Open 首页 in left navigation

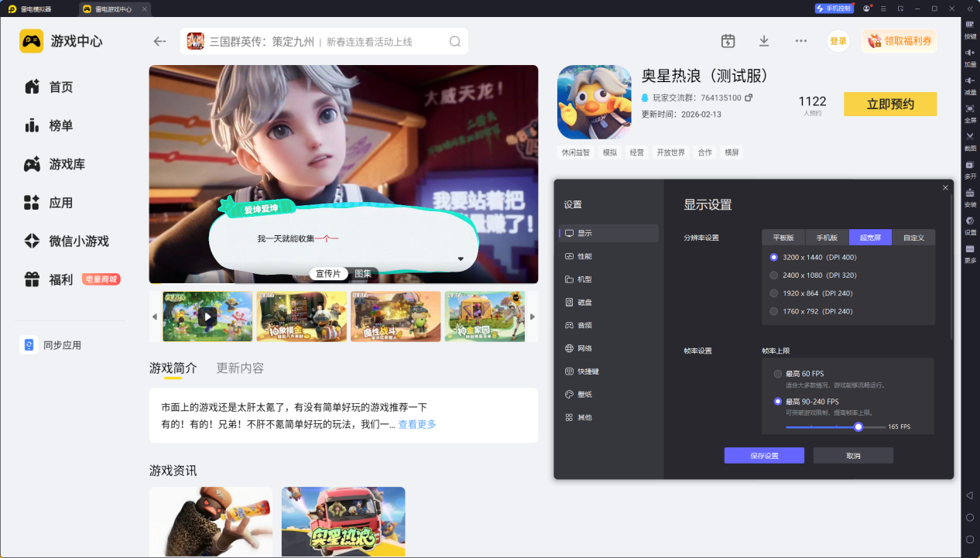point(50,87)
